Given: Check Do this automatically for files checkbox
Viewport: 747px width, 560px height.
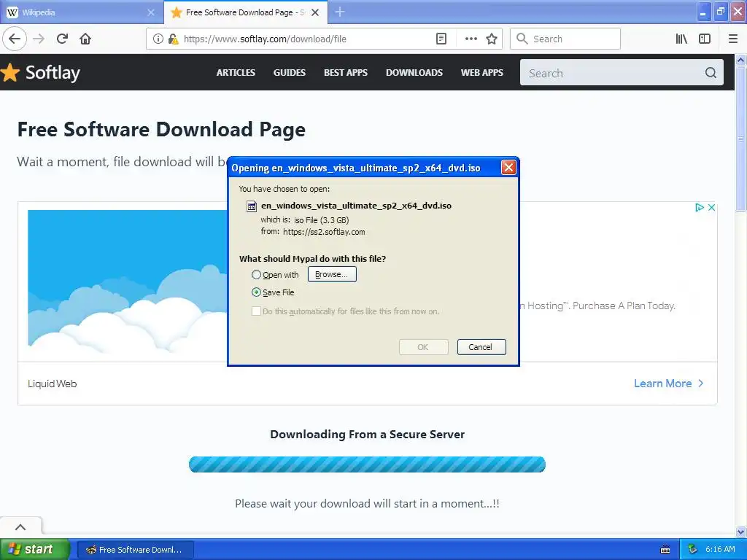Looking at the screenshot, I should [256, 311].
